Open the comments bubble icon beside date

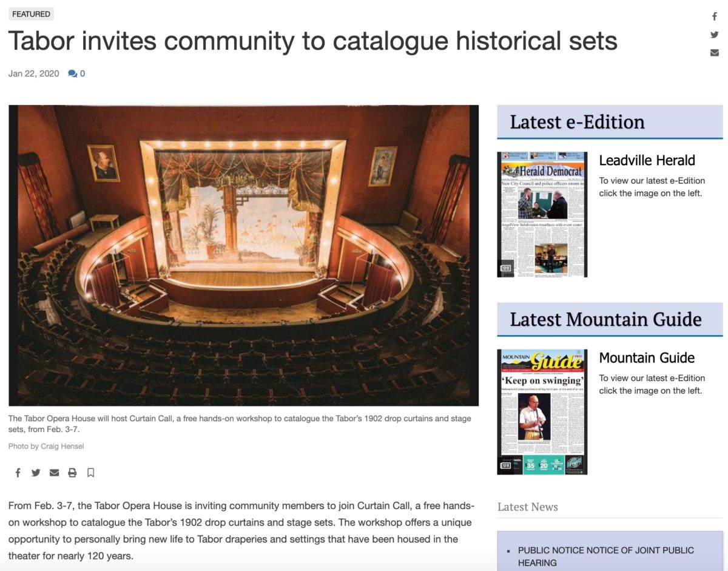coord(73,74)
